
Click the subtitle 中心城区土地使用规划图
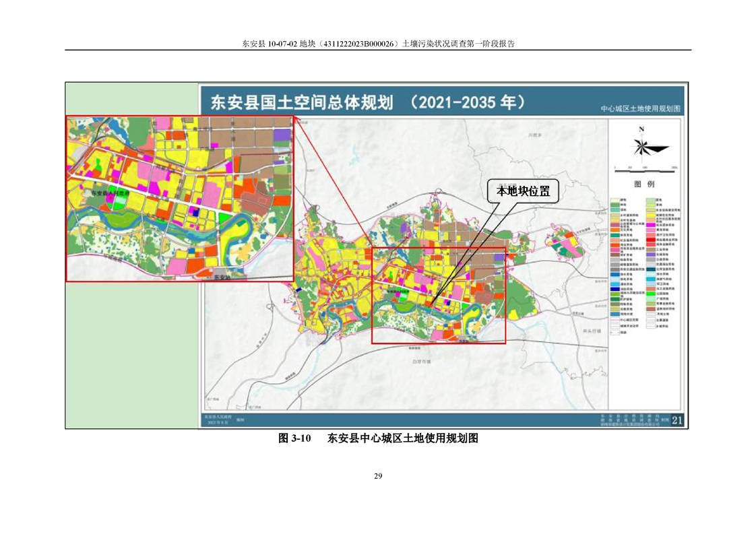coord(641,108)
